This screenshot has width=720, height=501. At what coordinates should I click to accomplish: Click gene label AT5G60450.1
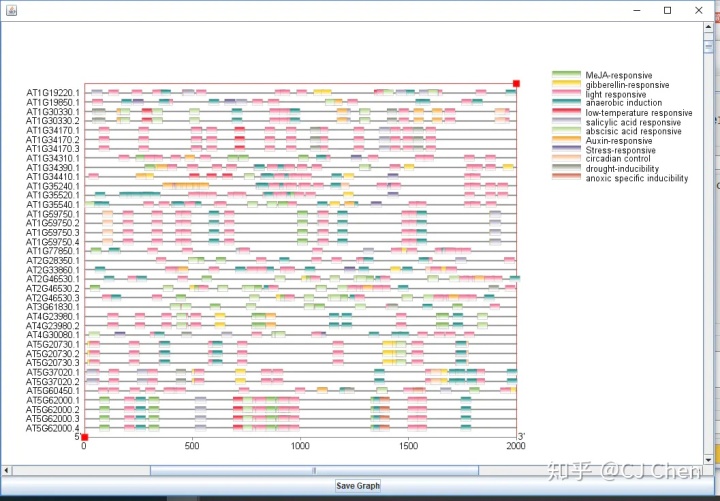(x=53, y=391)
